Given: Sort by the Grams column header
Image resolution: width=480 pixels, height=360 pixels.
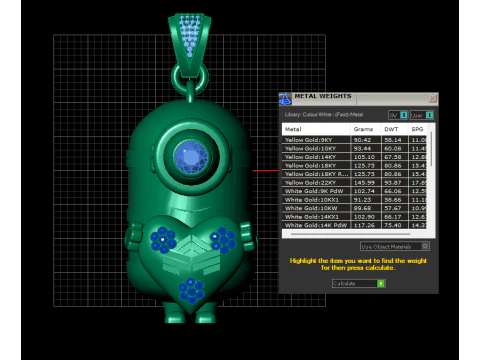Looking at the screenshot, I should pos(366,129).
